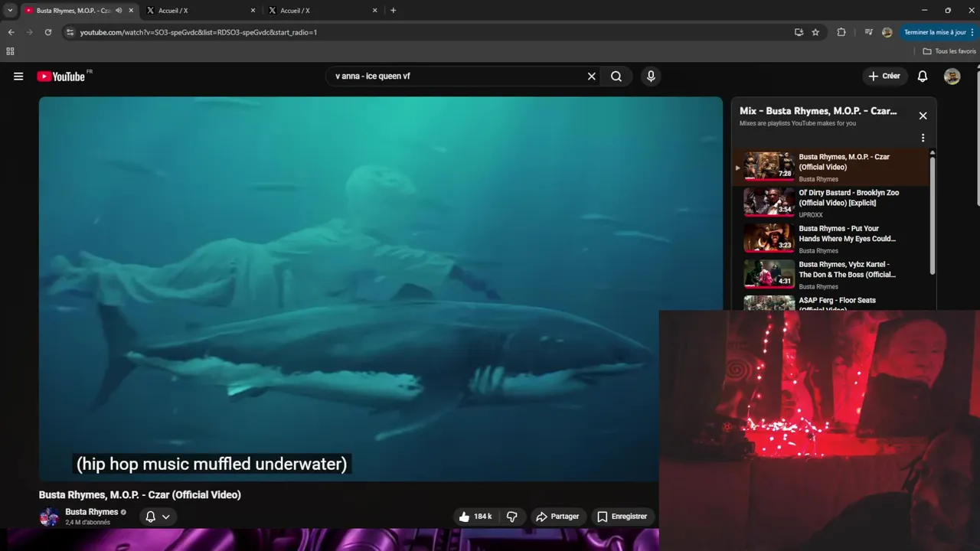Start voice search with the microphone icon
Image resolution: width=980 pixels, height=551 pixels.
coord(651,77)
